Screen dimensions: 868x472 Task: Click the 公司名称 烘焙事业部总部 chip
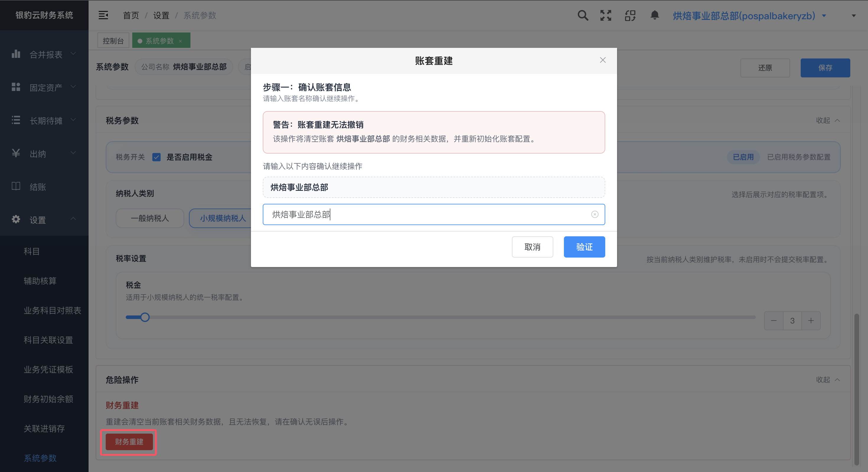click(x=184, y=67)
